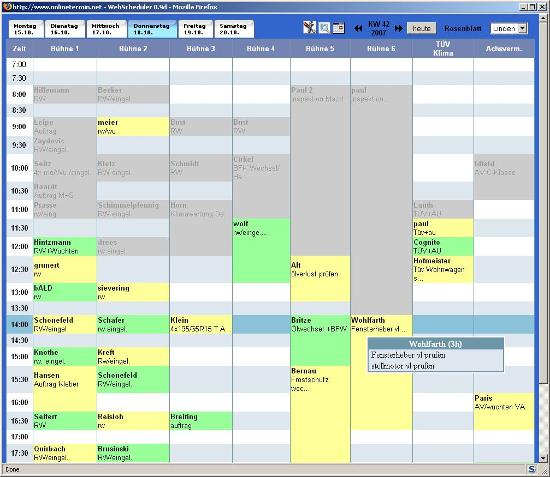Open the tools settings icon in the toolbar

pyautogui.click(x=309, y=27)
